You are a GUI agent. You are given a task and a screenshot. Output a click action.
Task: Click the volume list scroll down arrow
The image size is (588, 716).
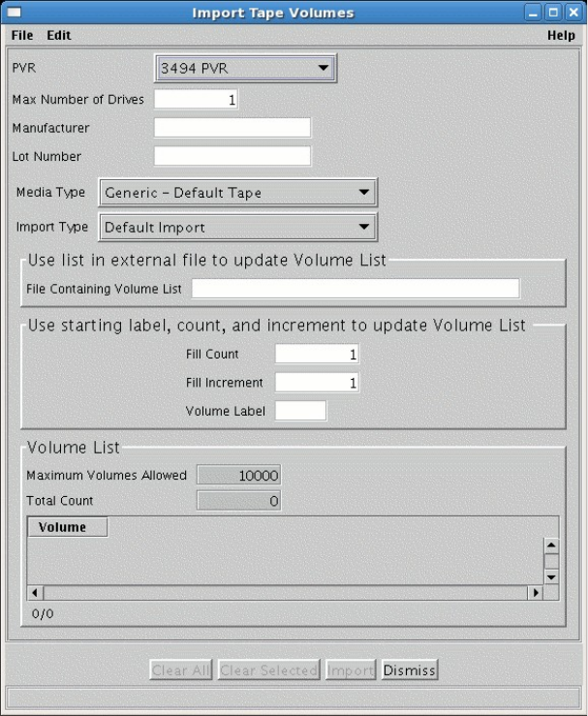(x=551, y=576)
